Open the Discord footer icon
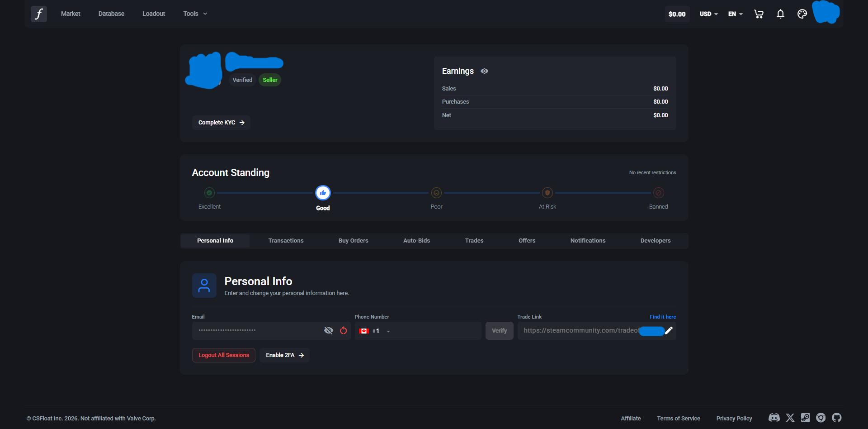Screen dimensions: 868x429 click(x=774, y=418)
